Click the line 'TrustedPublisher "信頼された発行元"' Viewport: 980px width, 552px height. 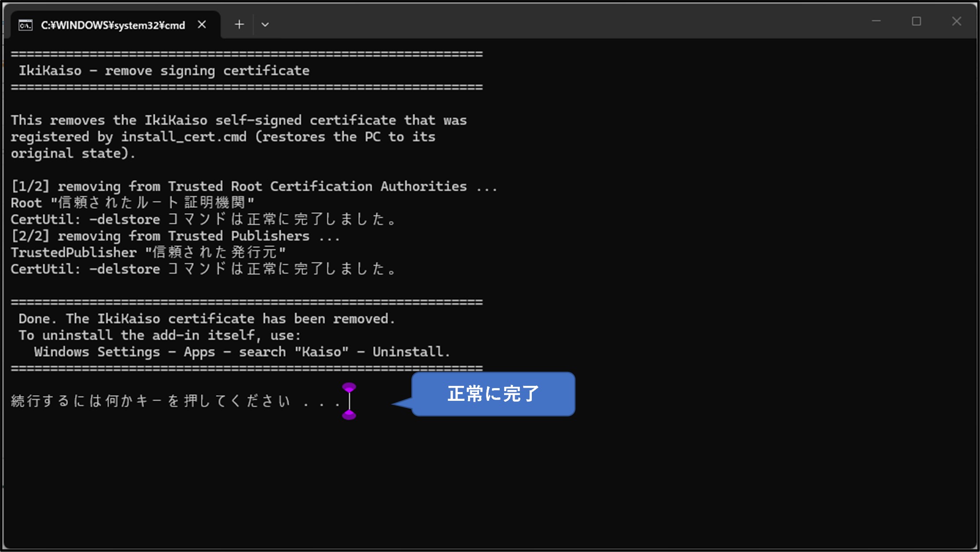click(x=148, y=253)
